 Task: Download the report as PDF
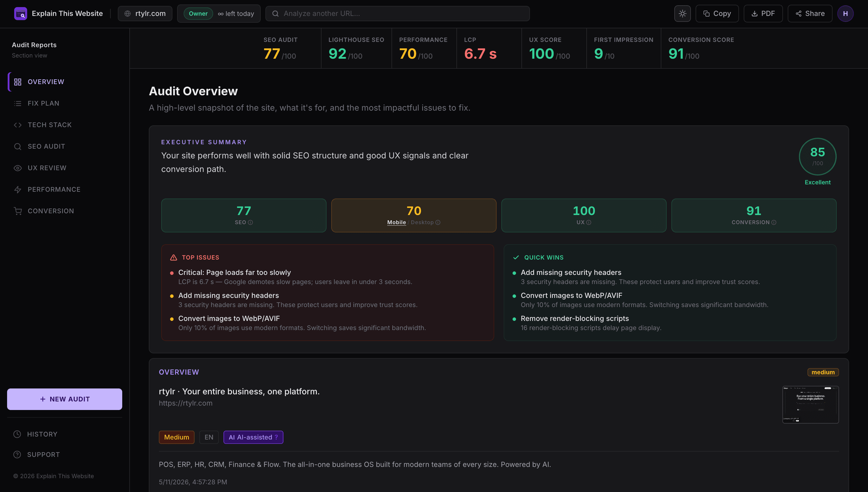coord(763,14)
